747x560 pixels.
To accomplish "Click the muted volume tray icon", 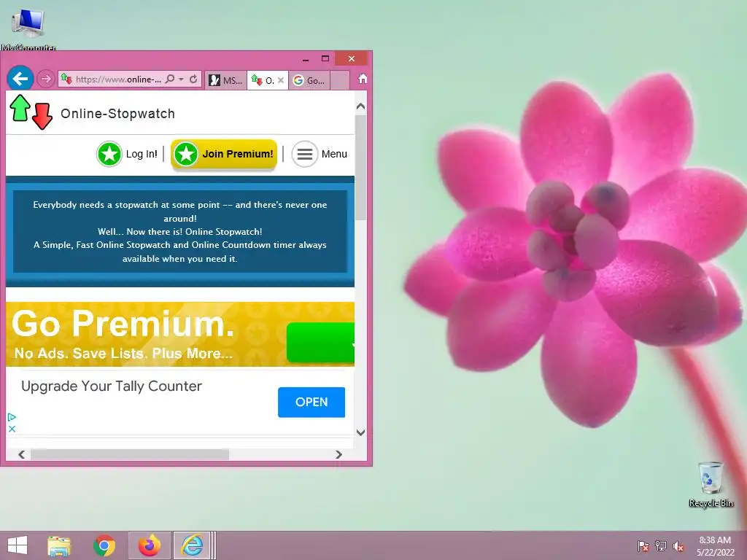I will tap(678, 546).
